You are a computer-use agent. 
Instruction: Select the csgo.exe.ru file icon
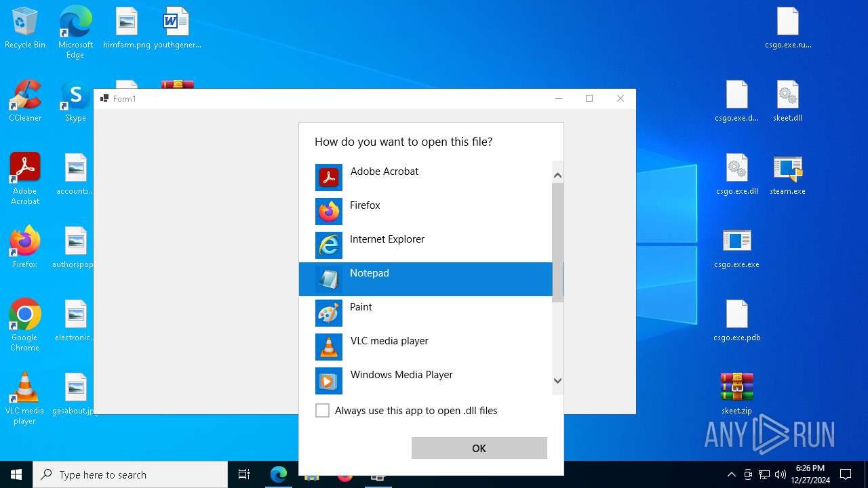tap(788, 28)
